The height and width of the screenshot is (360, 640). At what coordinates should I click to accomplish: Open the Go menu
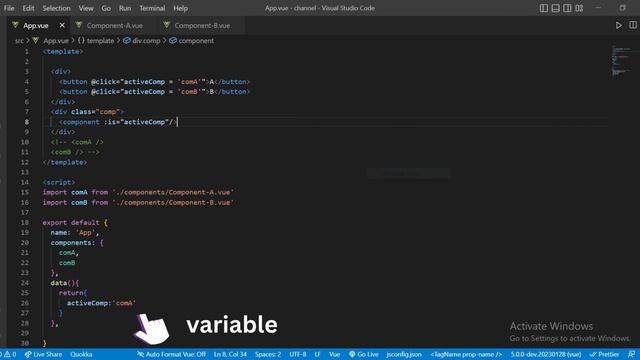coord(106,8)
